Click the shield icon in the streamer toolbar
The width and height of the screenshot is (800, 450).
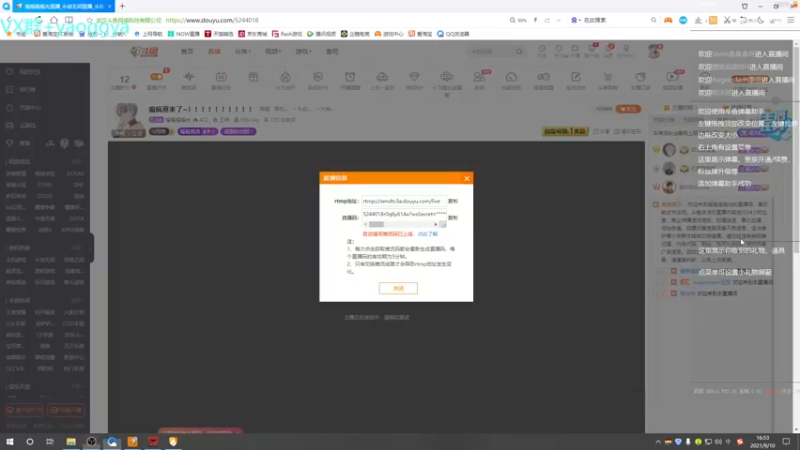(318, 77)
